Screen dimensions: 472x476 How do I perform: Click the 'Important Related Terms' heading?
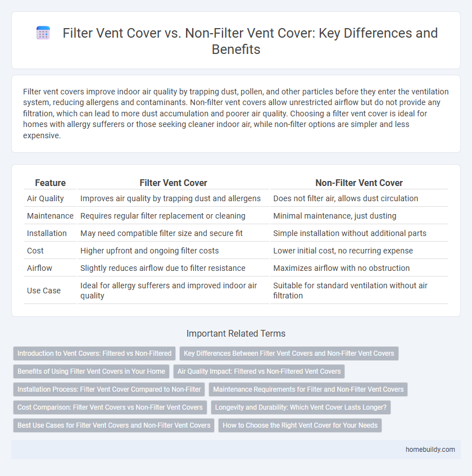point(236,333)
